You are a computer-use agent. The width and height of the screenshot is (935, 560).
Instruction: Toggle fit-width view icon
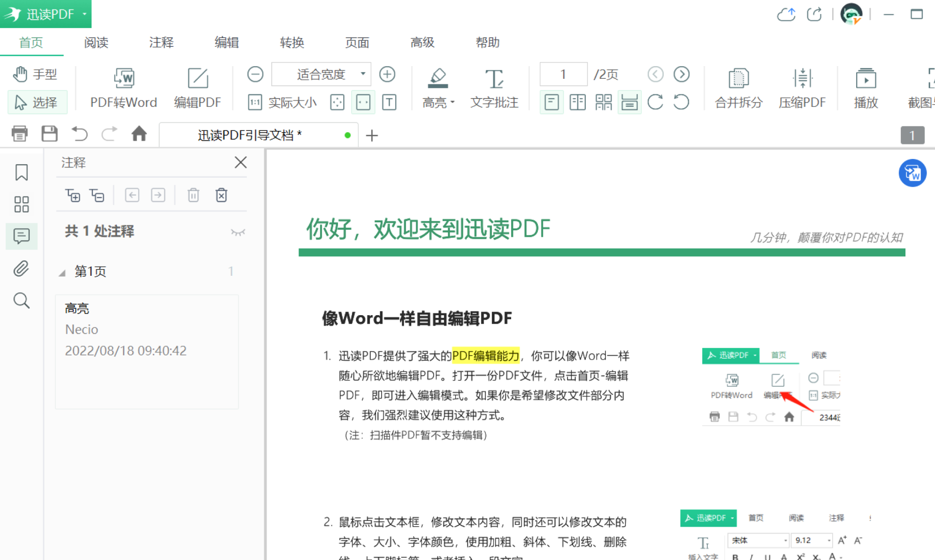pos(363,102)
